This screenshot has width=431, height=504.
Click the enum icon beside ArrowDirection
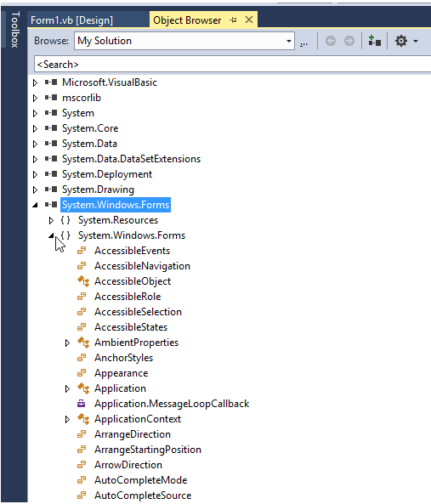(x=82, y=465)
